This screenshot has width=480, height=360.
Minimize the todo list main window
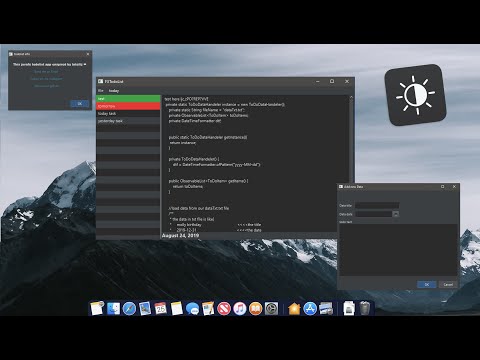tap(318, 81)
